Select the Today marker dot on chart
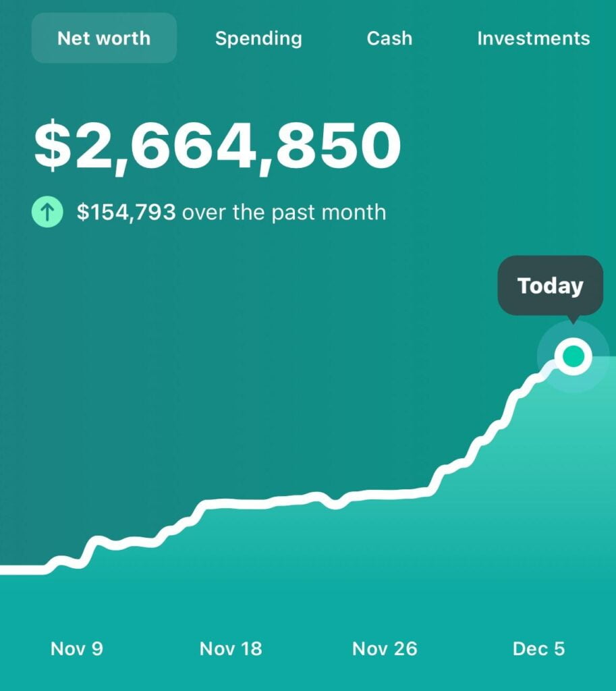This screenshot has width=616, height=691. 573,356
